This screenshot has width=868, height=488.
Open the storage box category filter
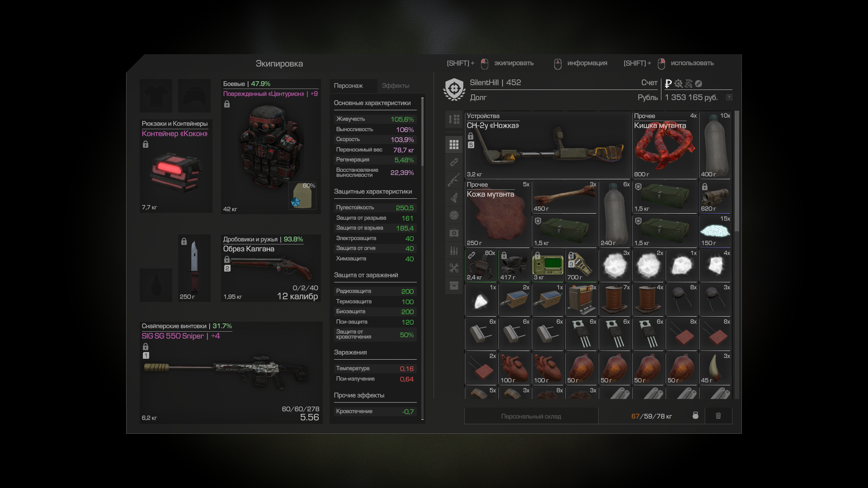coord(454,286)
